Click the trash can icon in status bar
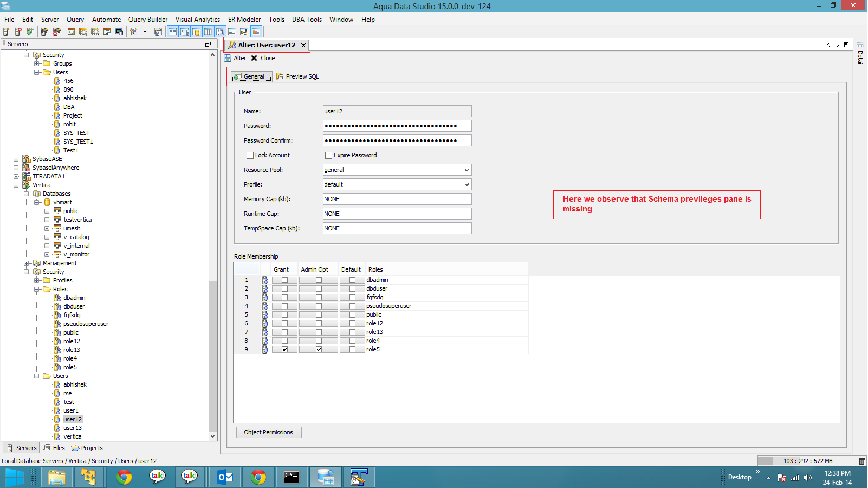868x488 pixels. pyautogui.click(x=861, y=461)
